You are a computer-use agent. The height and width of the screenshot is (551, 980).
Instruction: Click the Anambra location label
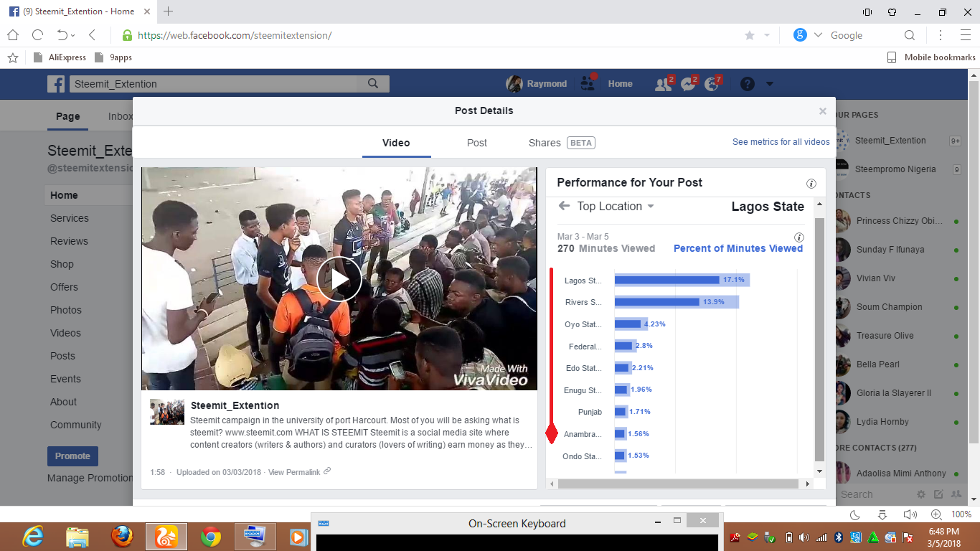583,434
